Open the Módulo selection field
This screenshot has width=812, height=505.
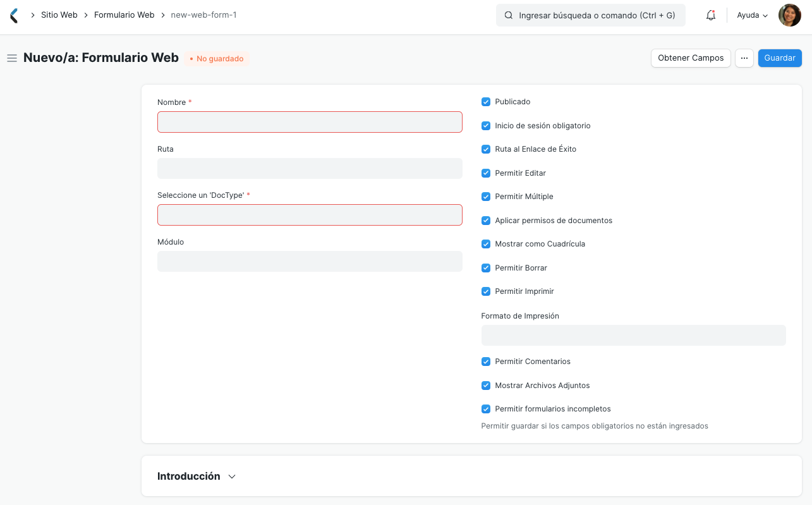(309, 261)
